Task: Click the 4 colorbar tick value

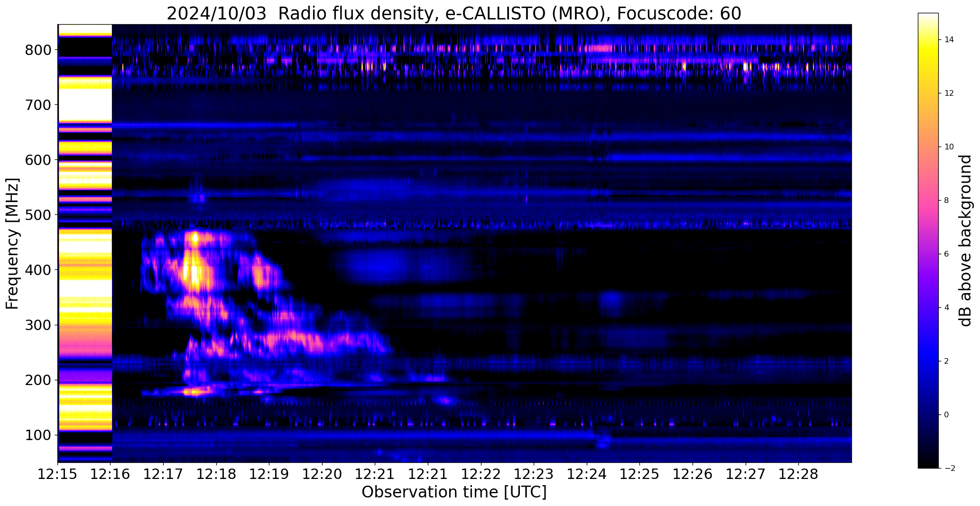Action: tap(946, 308)
